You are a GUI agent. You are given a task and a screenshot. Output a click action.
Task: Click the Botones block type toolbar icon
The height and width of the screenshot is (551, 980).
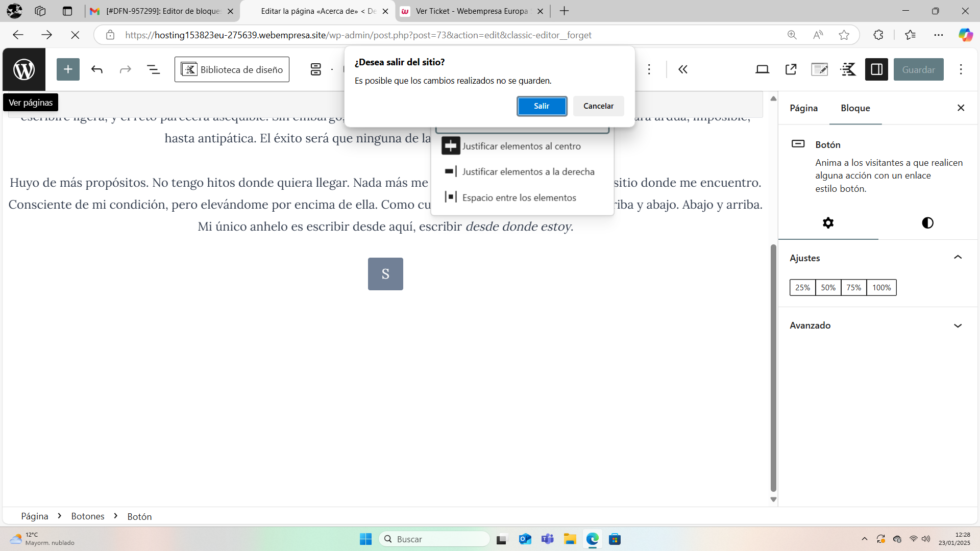[x=316, y=69]
